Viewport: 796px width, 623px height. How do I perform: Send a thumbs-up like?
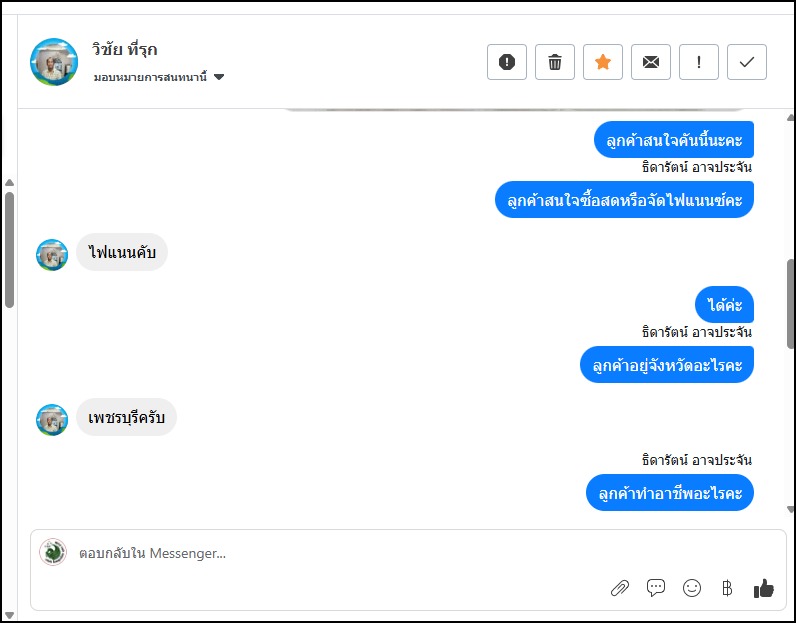(764, 588)
